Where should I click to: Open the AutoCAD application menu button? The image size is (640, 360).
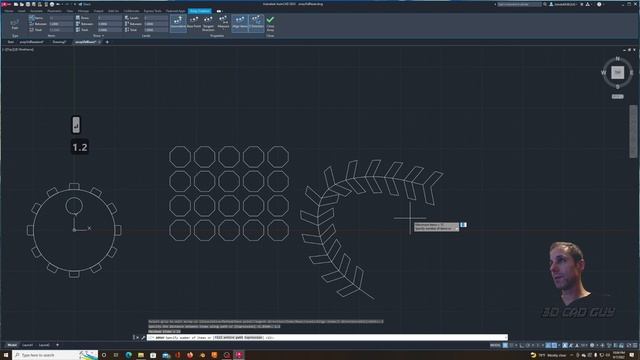[x=5, y=4]
